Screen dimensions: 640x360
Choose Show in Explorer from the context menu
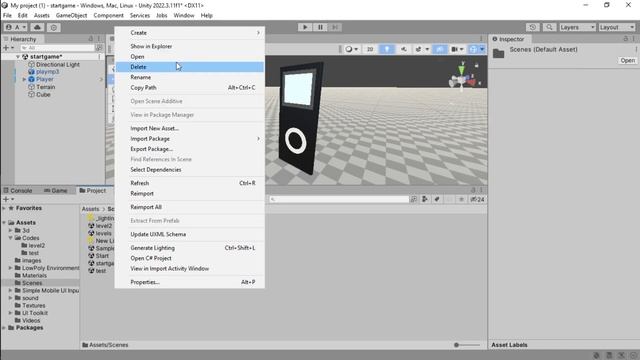tap(190, 47)
